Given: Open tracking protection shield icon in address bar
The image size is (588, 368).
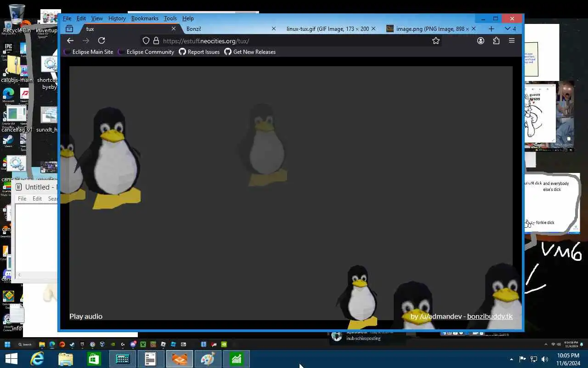Looking at the screenshot, I should 146,40.
